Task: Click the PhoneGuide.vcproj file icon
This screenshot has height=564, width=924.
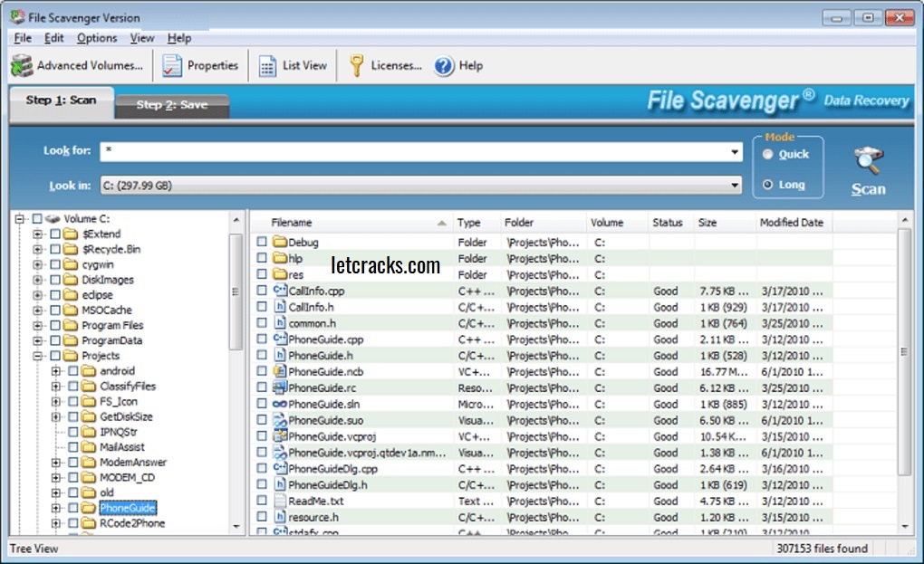Action: click(x=279, y=436)
